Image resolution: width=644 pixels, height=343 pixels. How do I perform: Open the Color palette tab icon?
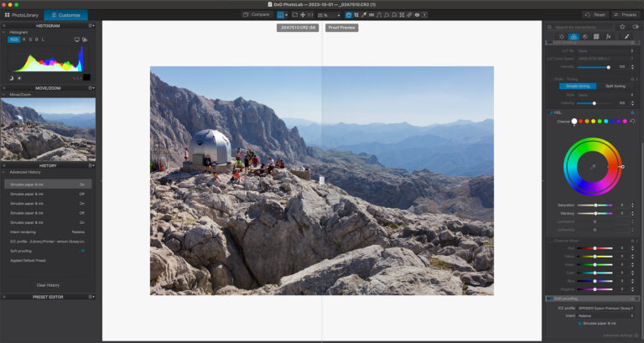(574, 37)
